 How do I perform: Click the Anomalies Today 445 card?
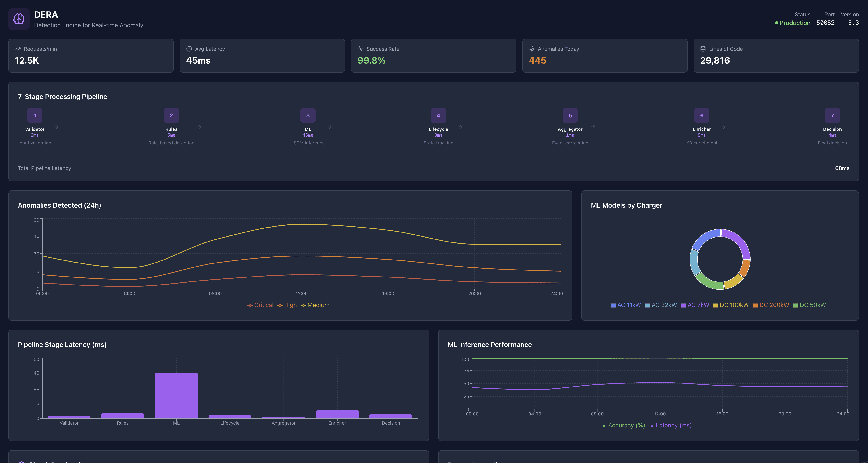[604, 56]
